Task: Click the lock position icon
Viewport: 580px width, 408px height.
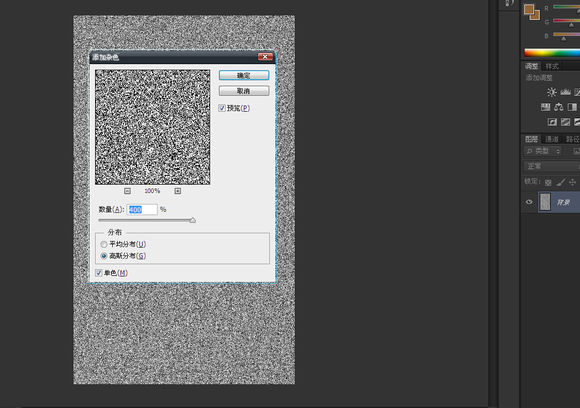Action: (x=573, y=182)
